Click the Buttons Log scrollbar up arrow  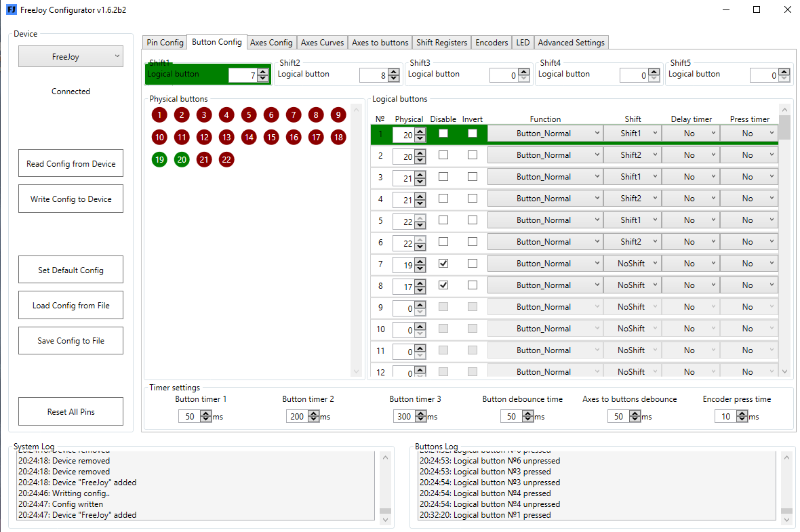click(786, 457)
